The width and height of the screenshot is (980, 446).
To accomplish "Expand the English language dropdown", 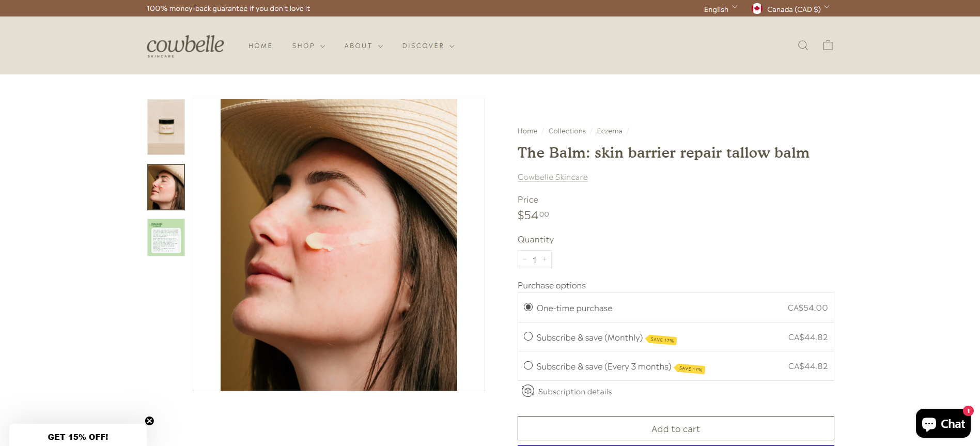I will [x=720, y=9].
